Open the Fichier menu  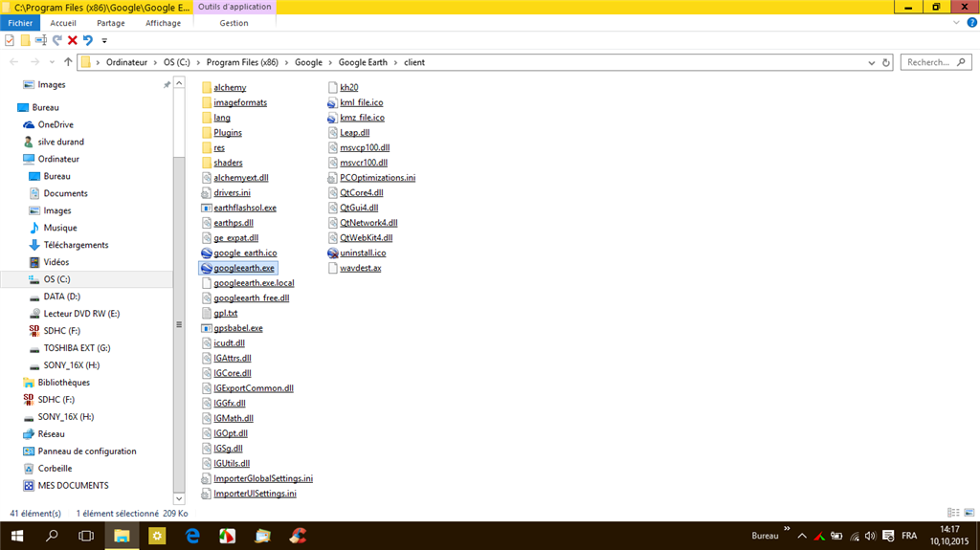pyautogui.click(x=20, y=23)
